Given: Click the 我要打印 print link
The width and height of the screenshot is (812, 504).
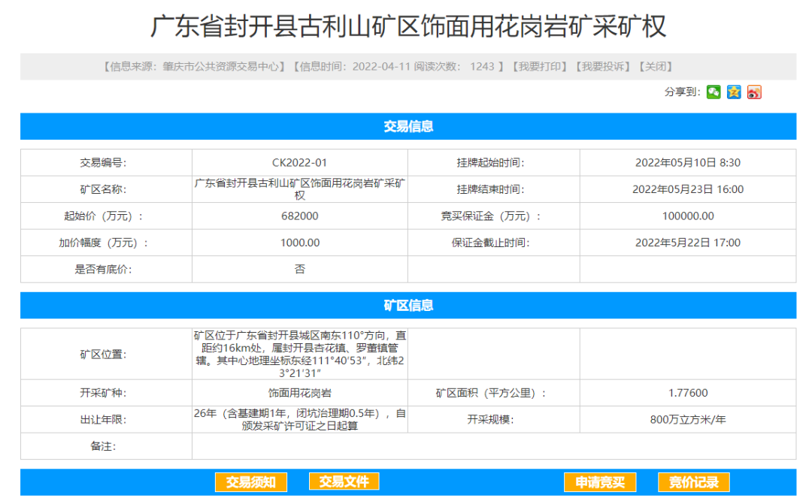Looking at the screenshot, I should 539,66.
